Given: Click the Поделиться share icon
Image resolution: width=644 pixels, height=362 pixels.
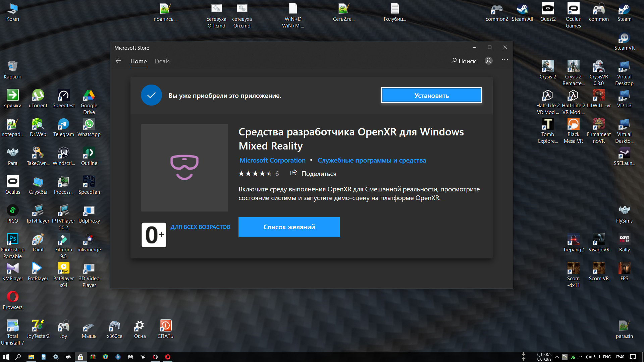Looking at the screenshot, I should coord(293,173).
